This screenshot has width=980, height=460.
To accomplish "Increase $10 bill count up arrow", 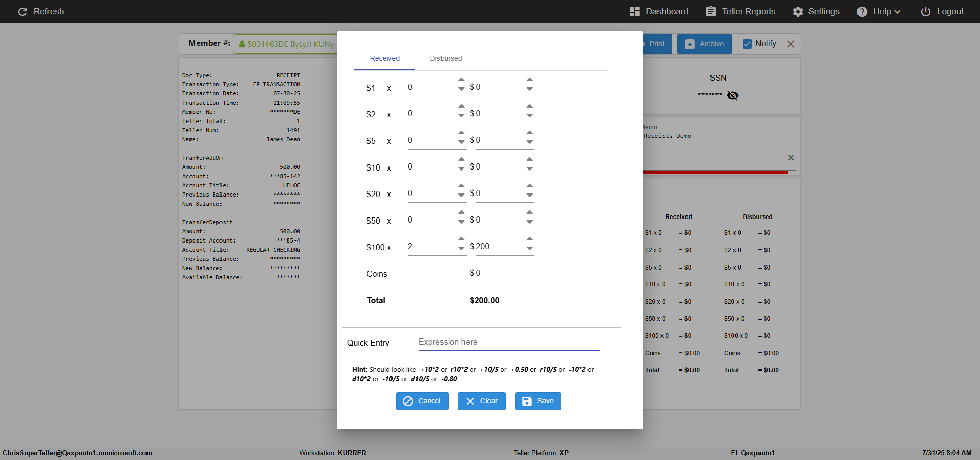I will coord(461,159).
